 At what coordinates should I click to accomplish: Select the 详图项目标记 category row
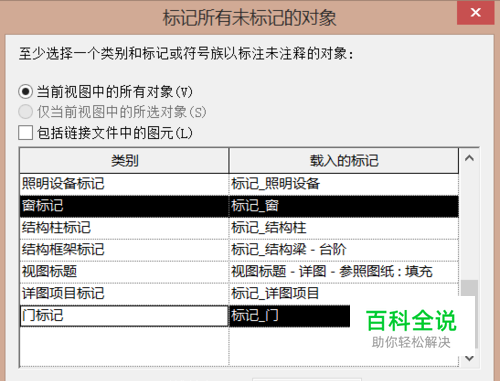(124, 294)
